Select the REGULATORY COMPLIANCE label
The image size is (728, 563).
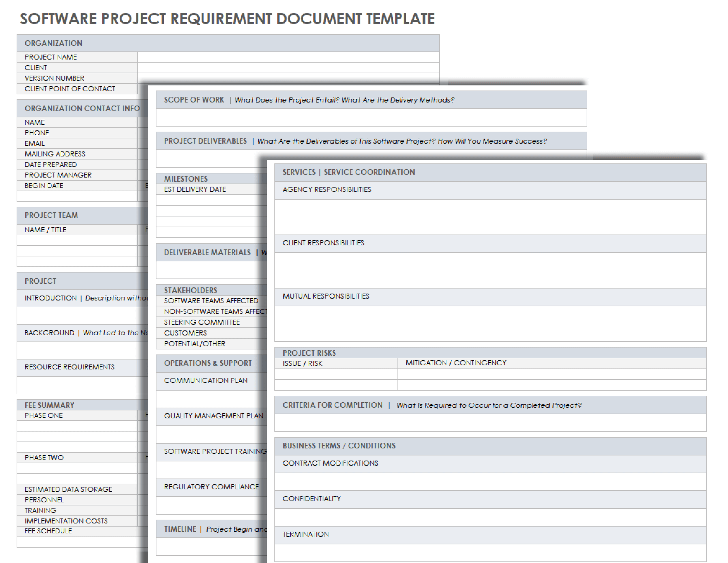pyautogui.click(x=211, y=487)
